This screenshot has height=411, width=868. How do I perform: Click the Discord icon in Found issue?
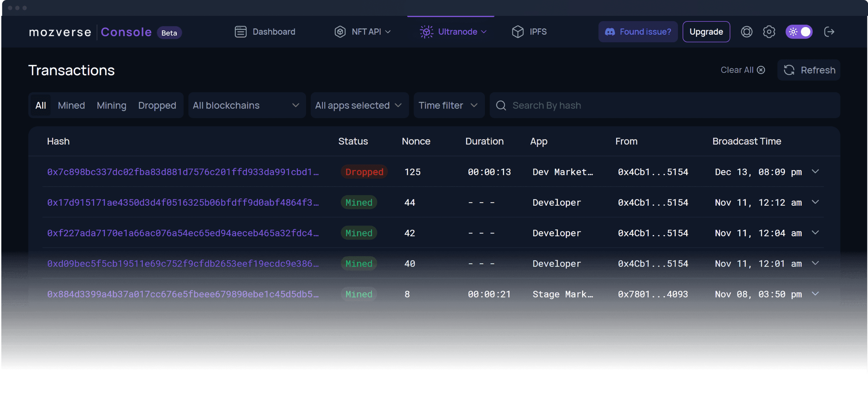click(610, 32)
